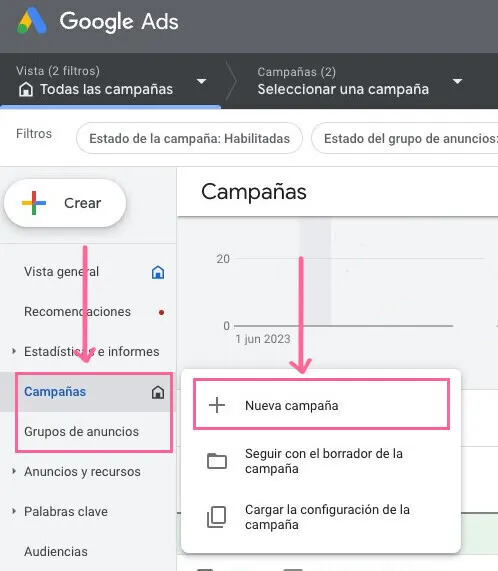Click the Estadísticas e informes sidebar label
Screen dimensions: 498x571
point(92,351)
